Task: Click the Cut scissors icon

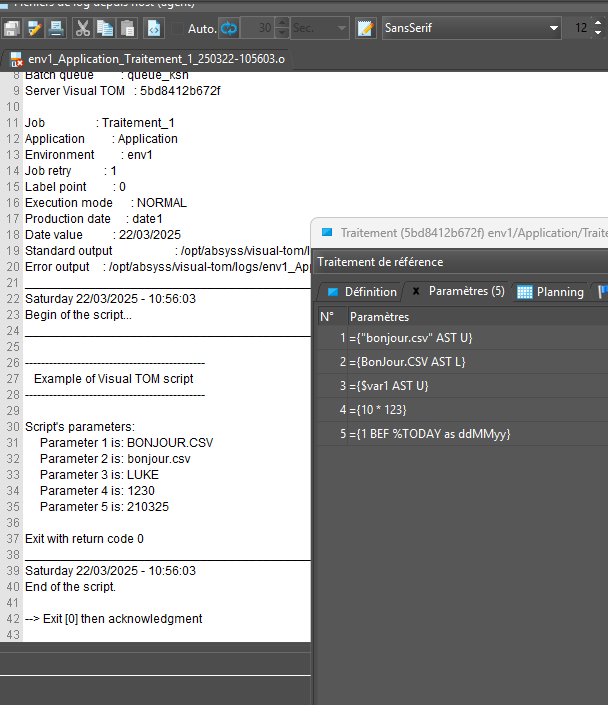Action: pos(82,28)
